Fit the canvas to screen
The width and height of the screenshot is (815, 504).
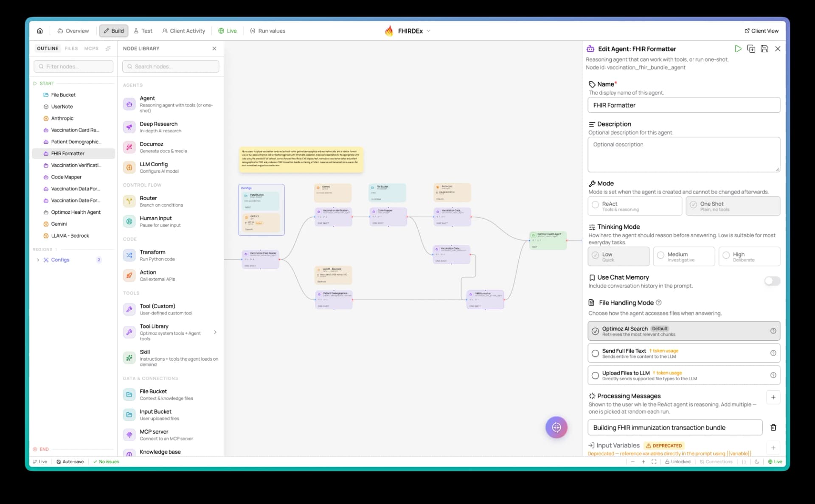tap(654, 462)
